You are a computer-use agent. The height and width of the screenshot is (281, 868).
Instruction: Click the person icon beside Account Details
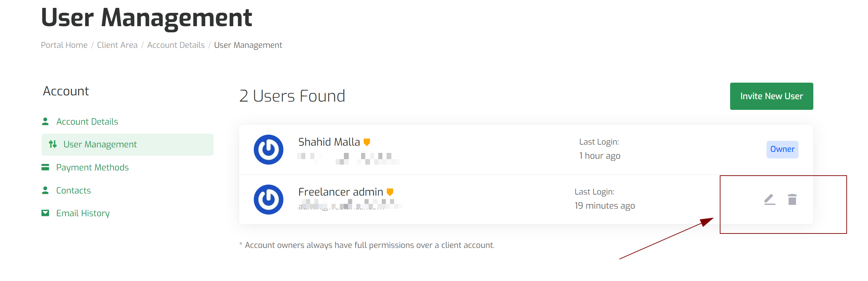pos(45,121)
